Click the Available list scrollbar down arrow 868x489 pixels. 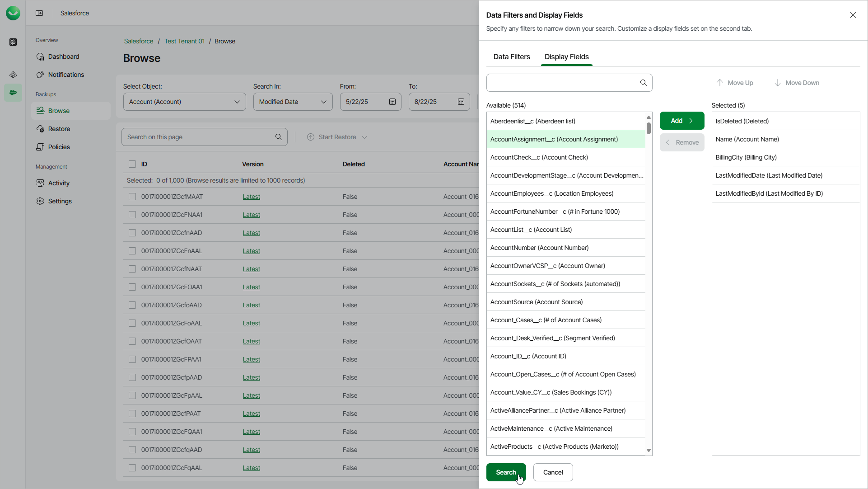(649, 450)
